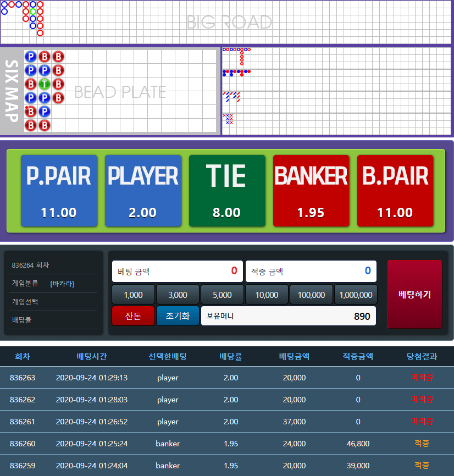
Task: Select round 836261 in history table
Action: point(23,422)
